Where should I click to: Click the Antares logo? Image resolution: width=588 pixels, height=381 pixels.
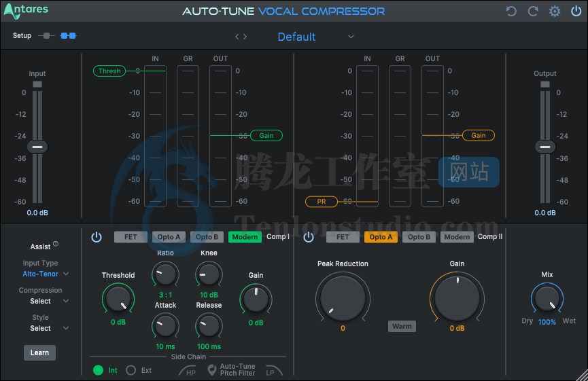click(x=26, y=10)
